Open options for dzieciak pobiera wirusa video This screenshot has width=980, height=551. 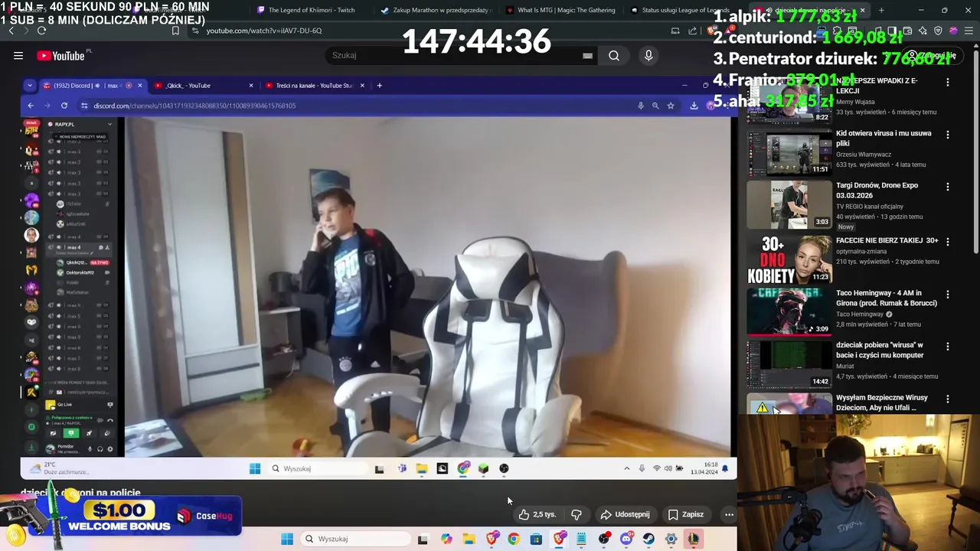point(948,347)
